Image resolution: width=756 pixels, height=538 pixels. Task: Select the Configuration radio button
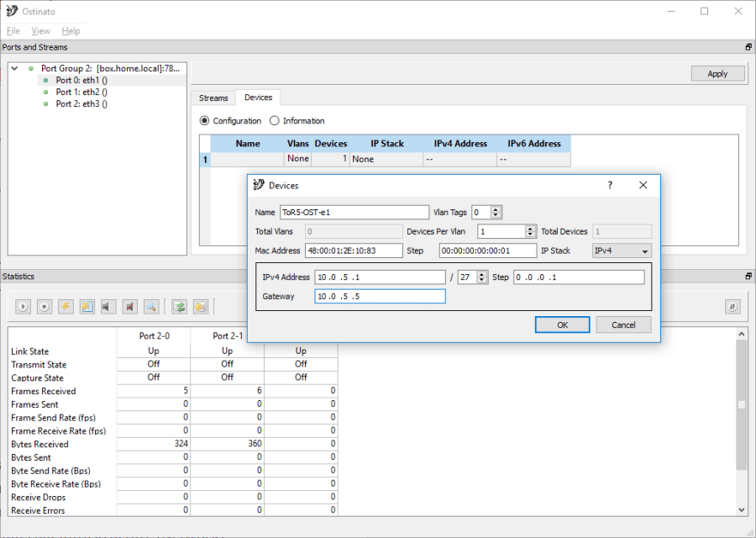point(204,120)
